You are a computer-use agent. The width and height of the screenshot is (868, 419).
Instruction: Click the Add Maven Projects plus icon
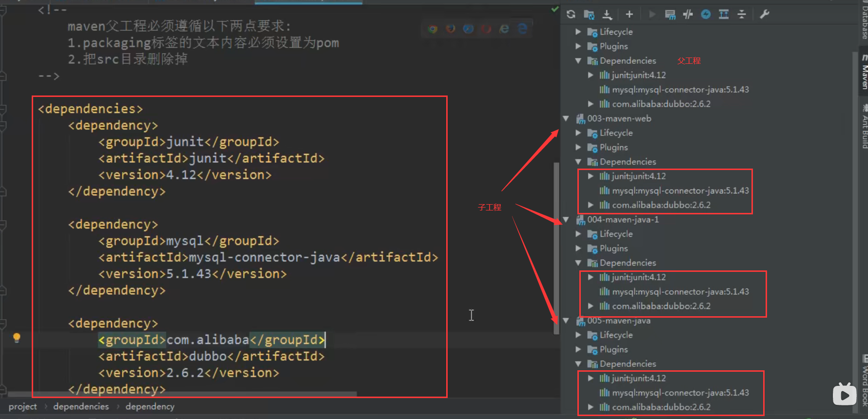click(630, 15)
